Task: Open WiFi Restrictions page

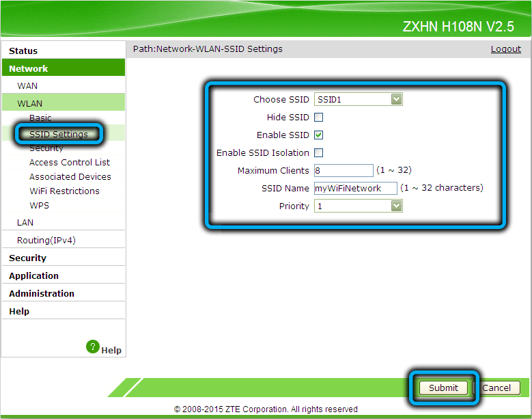Action: [x=64, y=191]
